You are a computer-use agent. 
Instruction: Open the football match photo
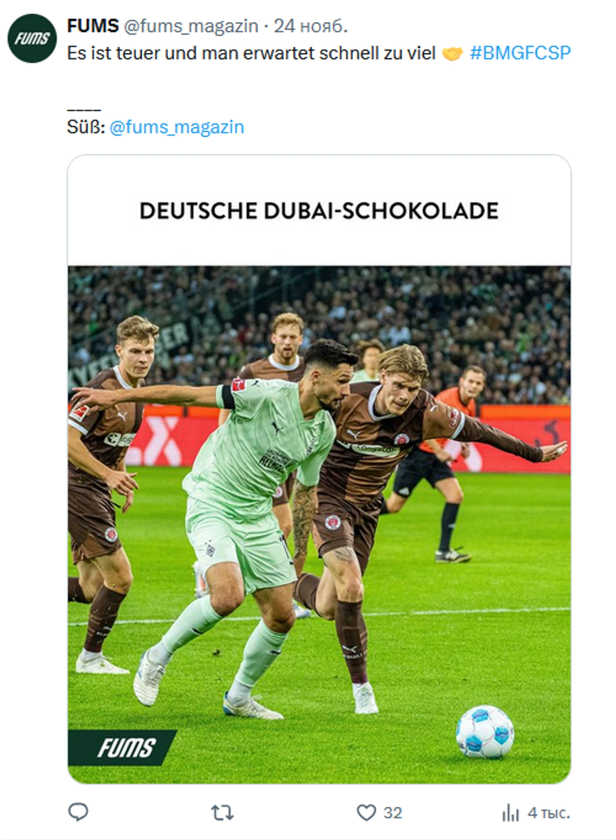(319, 524)
